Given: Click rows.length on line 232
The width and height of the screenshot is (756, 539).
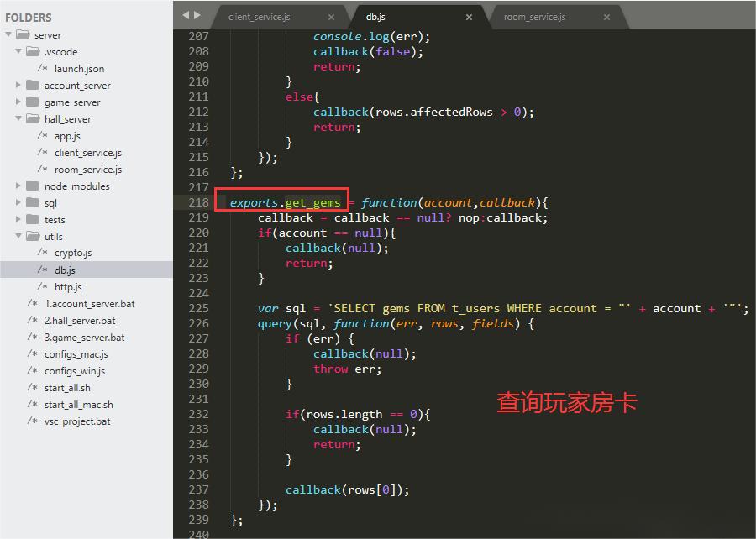Looking at the screenshot, I should (344, 414).
